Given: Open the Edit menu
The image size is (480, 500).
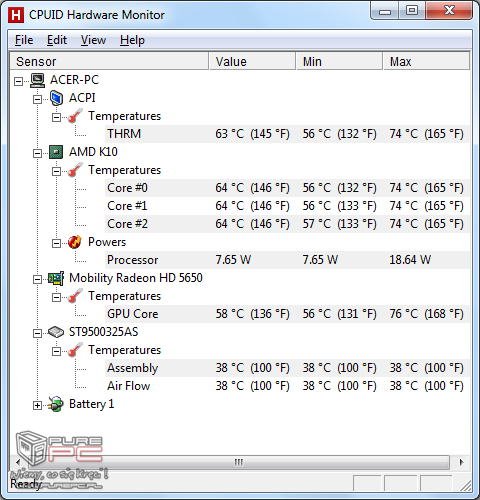Looking at the screenshot, I should (57, 40).
